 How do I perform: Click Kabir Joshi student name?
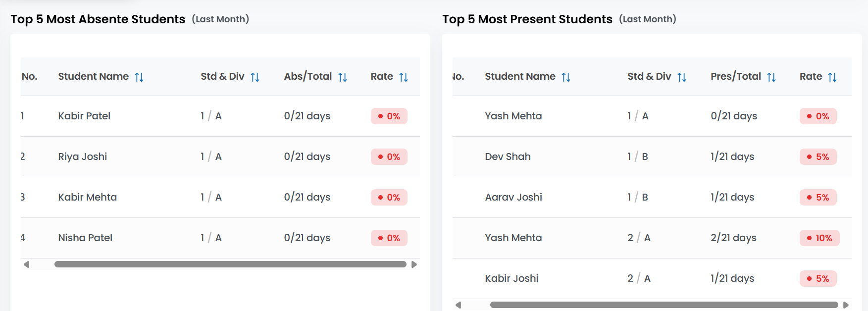(x=511, y=279)
